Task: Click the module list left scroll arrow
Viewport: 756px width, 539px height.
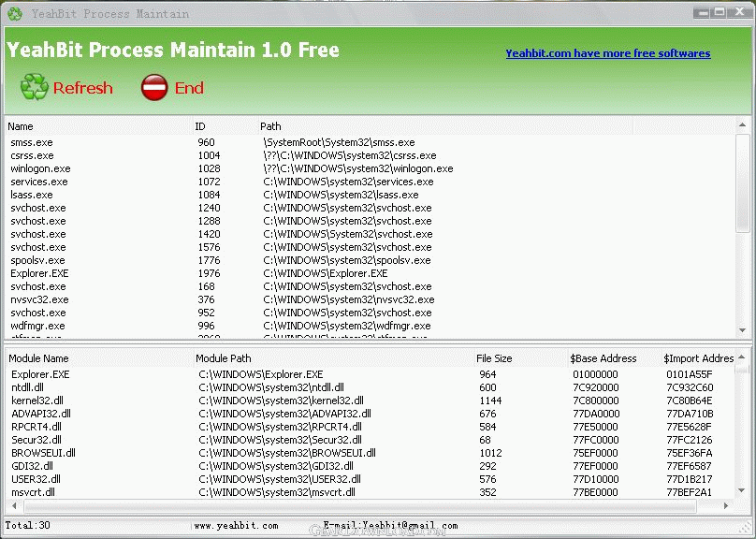Action: 14,505
